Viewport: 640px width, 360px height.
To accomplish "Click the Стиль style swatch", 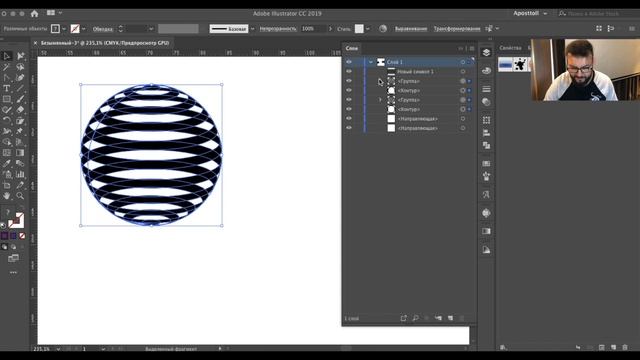I will (x=359, y=29).
